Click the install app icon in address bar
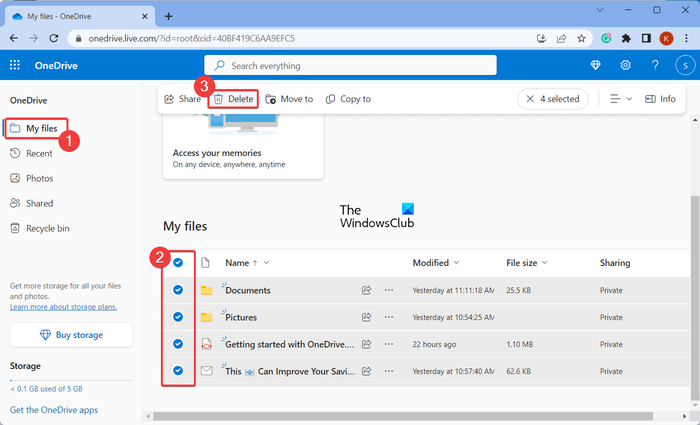Image resolution: width=700 pixels, height=425 pixels. 542,38
